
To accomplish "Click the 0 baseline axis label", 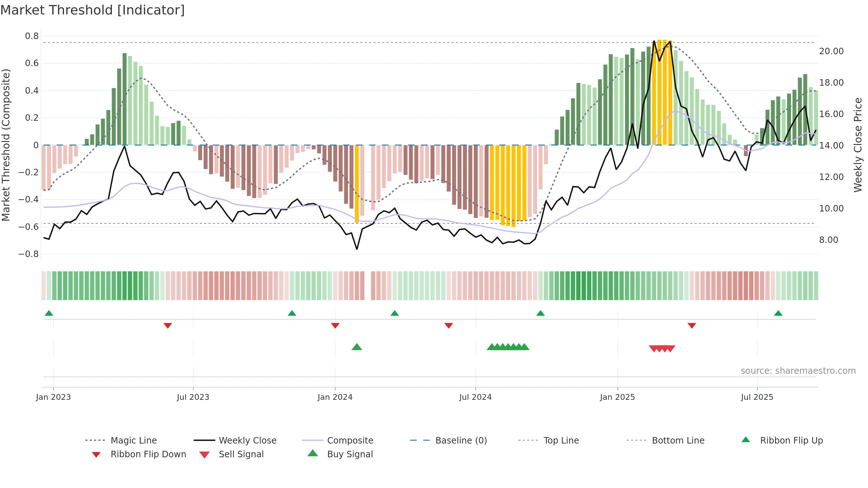I will pyautogui.click(x=36, y=145).
